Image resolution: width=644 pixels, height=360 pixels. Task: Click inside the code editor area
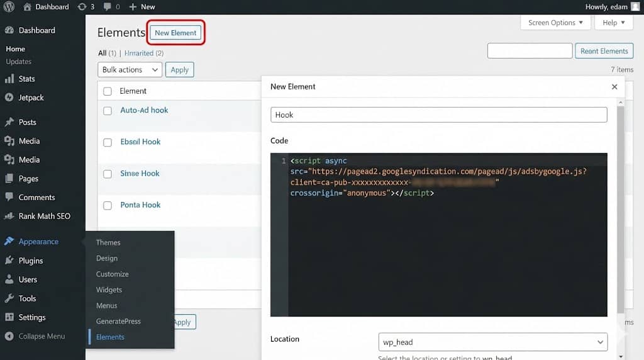(438, 235)
